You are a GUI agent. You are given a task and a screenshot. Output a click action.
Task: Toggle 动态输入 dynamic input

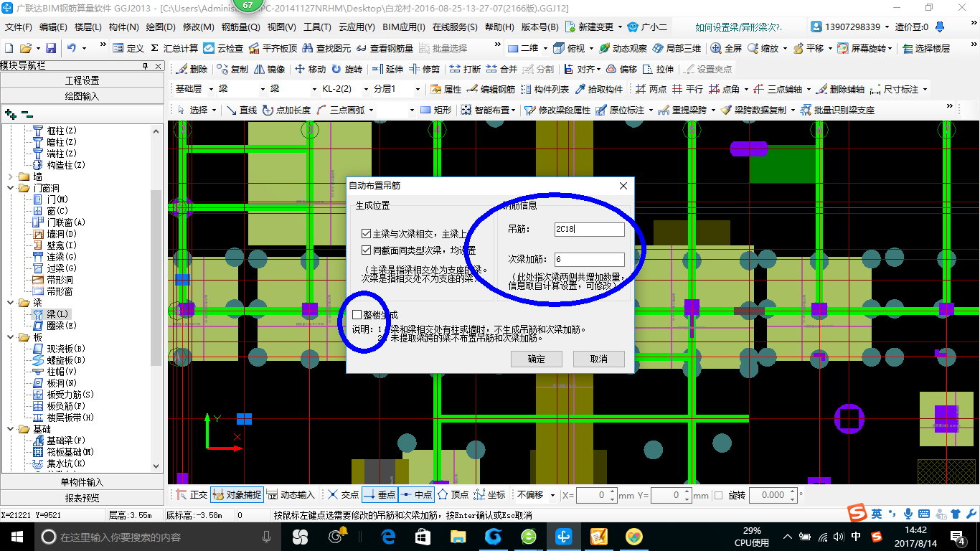[291, 494]
